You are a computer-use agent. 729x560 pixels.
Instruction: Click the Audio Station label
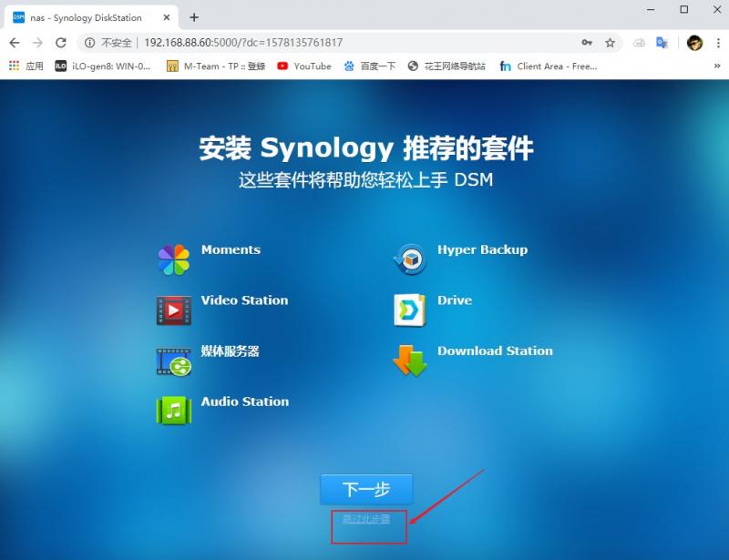245,402
